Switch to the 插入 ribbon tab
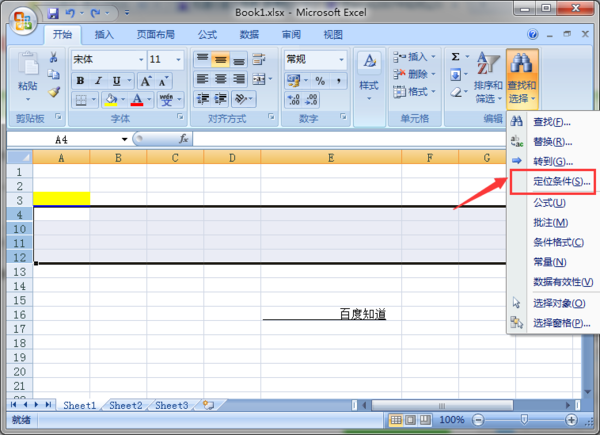The height and width of the screenshot is (435, 600). 104,34
